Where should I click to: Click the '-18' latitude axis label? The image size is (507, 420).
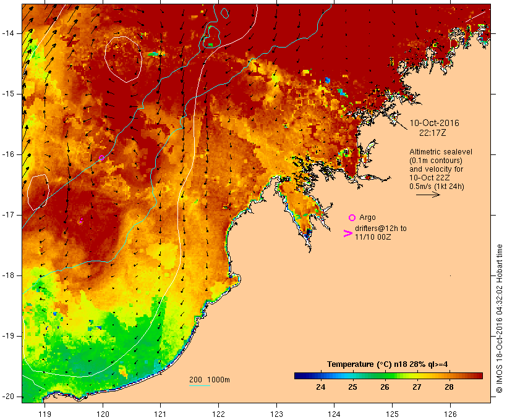[8, 275]
